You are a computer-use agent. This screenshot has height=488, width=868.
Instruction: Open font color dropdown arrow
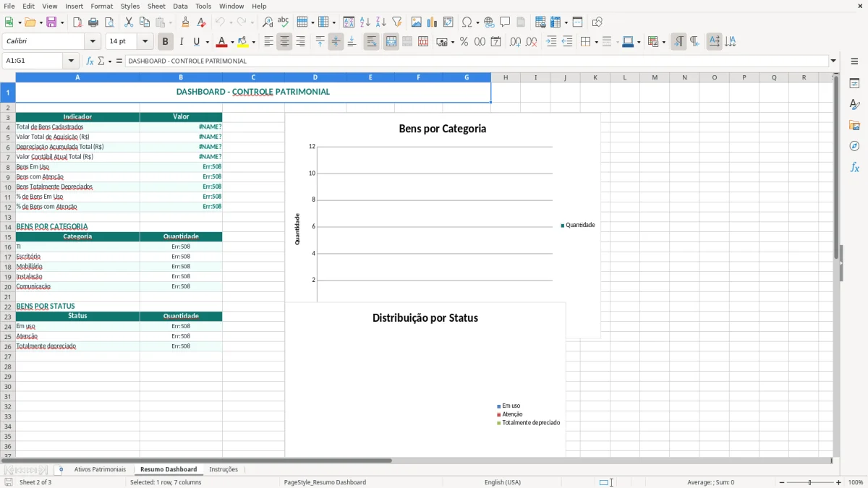pos(232,42)
